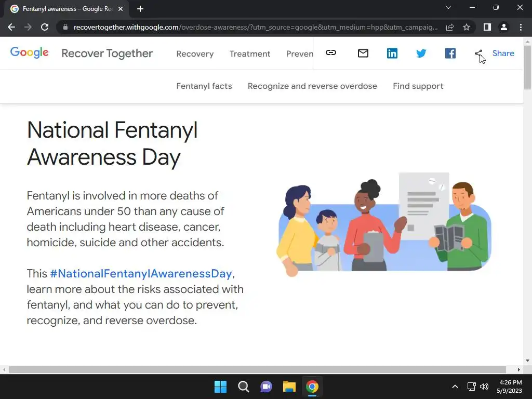The width and height of the screenshot is (532, 399).
Task: Open File Explorer from taskbar
Action: coord(289,387)
